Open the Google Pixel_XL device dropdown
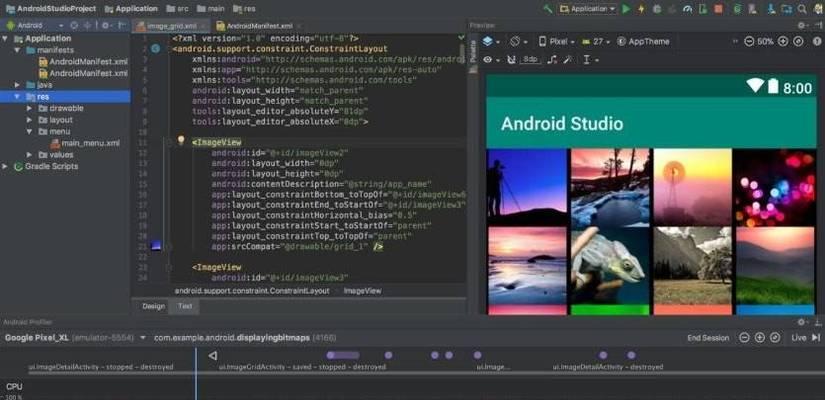 click(x=75, y=337)
